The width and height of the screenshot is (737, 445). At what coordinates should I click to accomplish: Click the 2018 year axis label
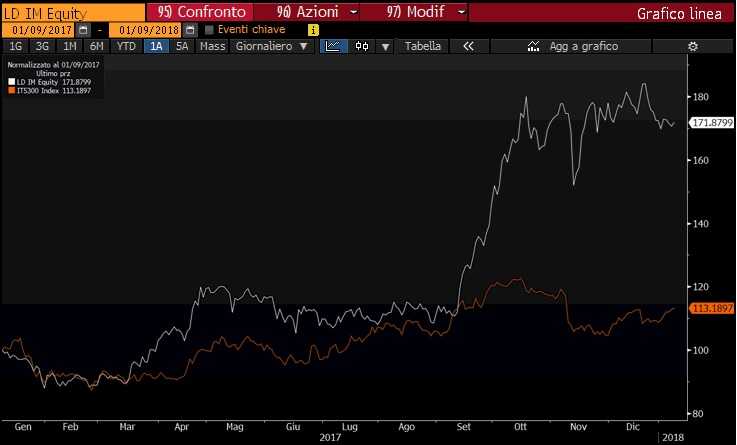(673, 437)
